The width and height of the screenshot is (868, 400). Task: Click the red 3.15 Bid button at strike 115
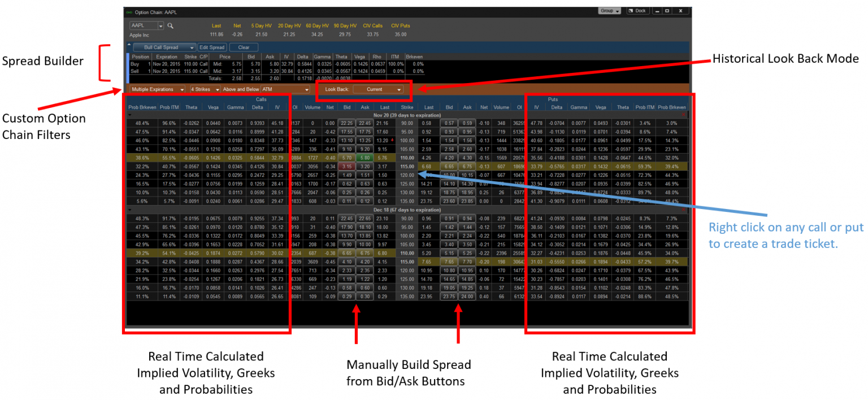coord(346,167)
